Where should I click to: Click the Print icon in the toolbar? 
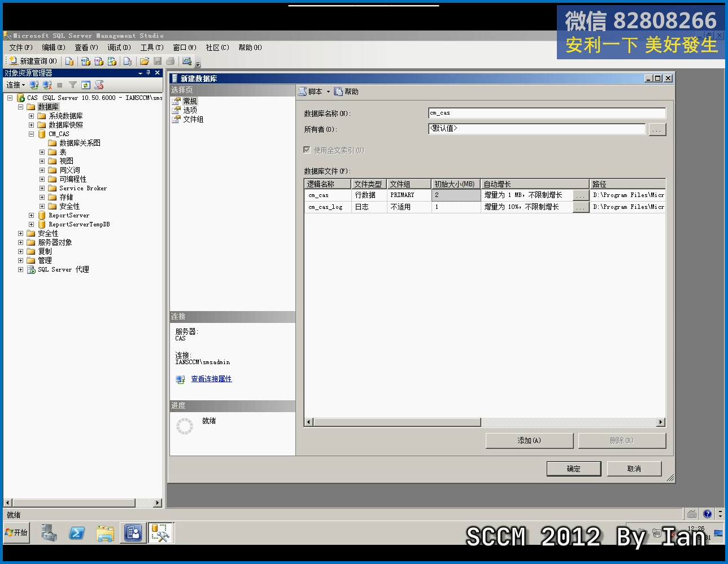[x=171, y=61]
